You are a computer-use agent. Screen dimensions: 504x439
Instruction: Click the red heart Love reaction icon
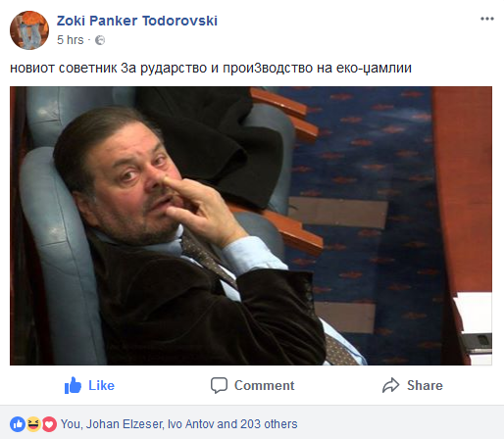pos(49,424)
